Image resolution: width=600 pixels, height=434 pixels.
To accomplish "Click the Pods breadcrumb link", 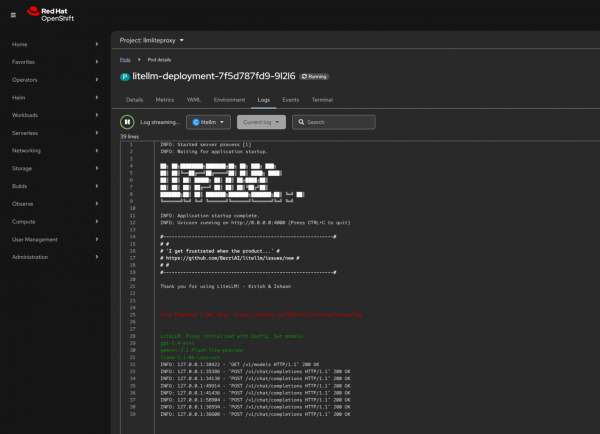I will [125, 60].
